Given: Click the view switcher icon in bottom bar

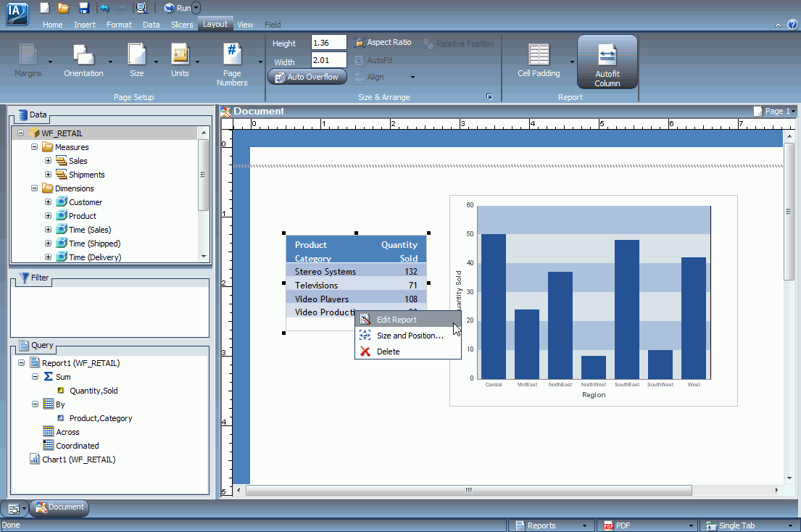Looking at the screenshot, I should point(14,508).
